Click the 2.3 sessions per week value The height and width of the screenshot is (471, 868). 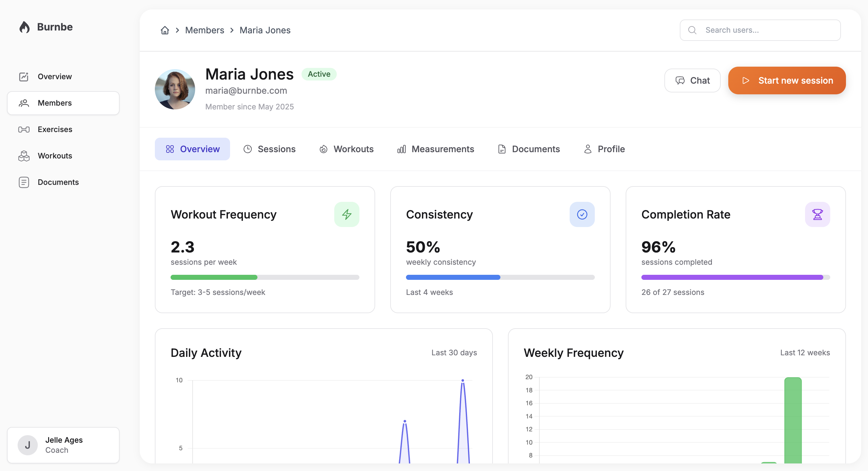(x=182, y=247)
